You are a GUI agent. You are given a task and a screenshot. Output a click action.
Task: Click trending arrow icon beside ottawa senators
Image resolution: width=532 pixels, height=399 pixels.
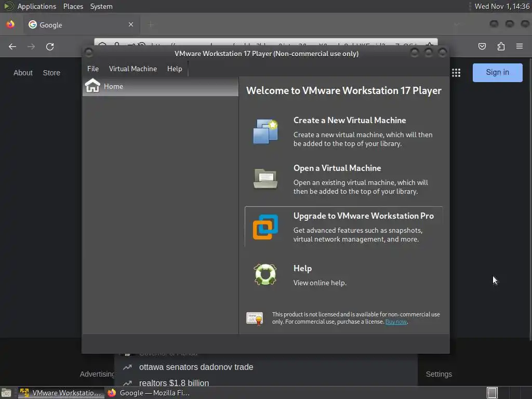(x=127, y=367)
